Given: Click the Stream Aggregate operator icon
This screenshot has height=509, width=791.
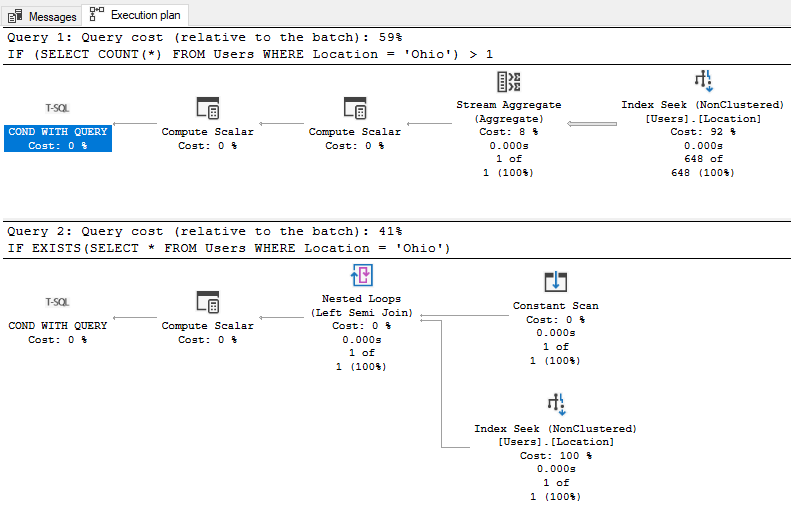Looking at the screenshot, I should (509, 83).
